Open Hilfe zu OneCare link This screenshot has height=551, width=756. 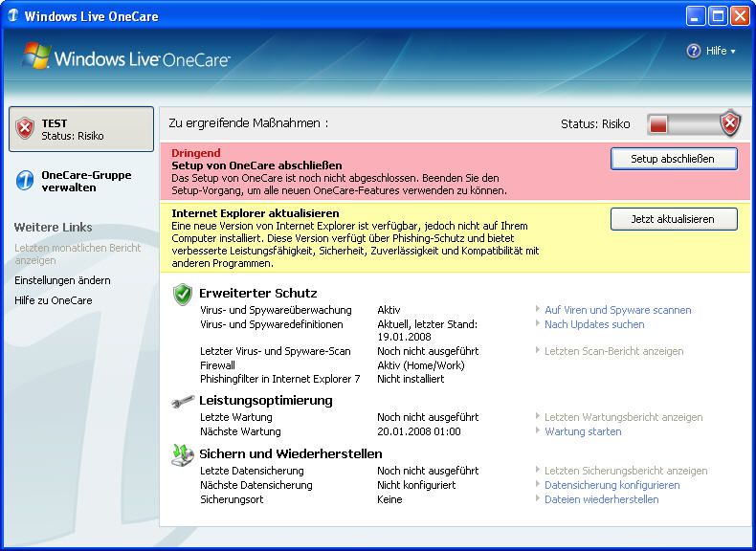pyautogui.click(x=53, y=300)
